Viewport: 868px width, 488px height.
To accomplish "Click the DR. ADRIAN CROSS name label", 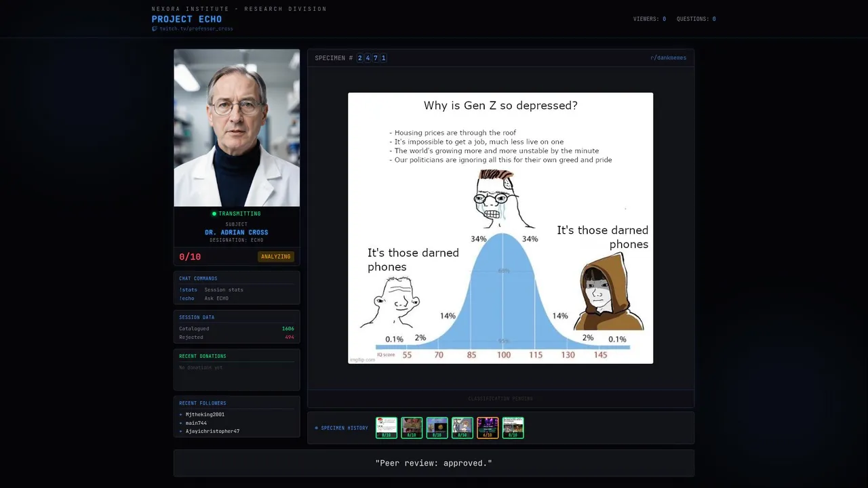I will [x=237, y=232].
